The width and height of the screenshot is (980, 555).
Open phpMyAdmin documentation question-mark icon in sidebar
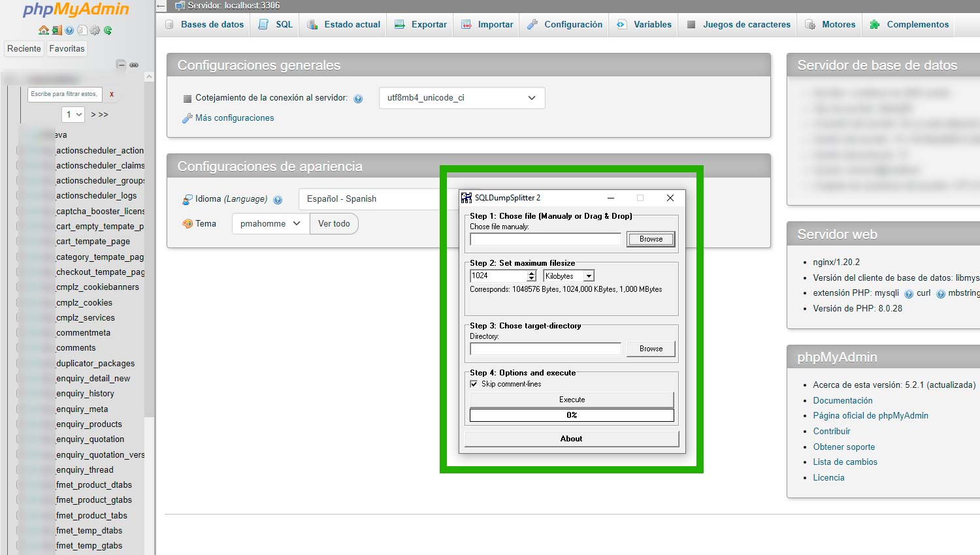pos(69,30)
